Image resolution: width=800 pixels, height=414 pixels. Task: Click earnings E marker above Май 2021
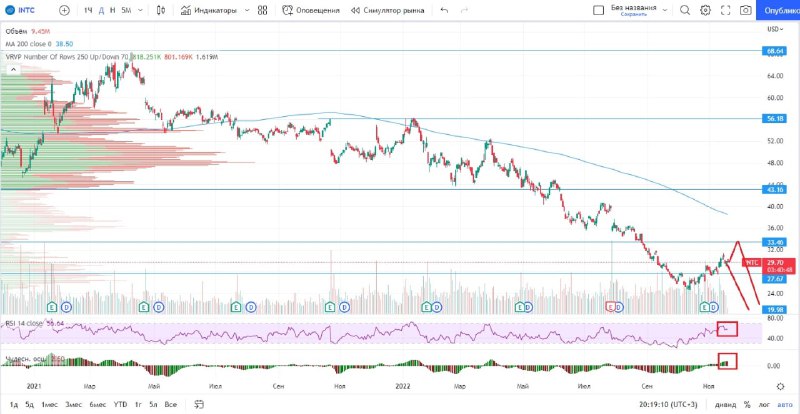(144, 307)
